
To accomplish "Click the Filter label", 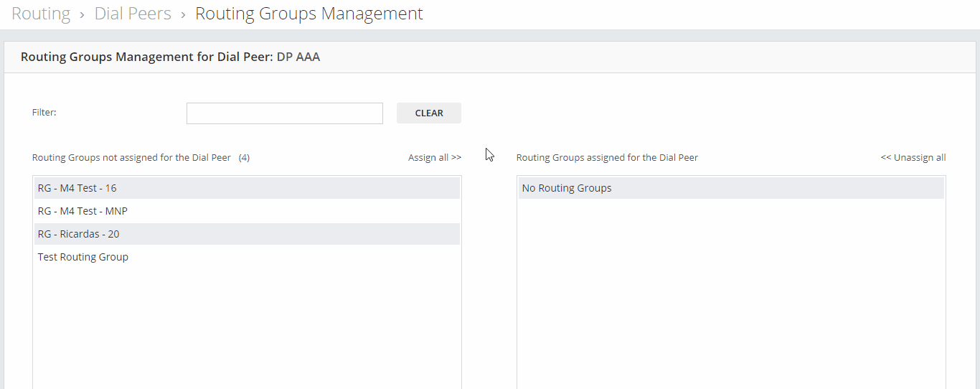I will (44, 113).
